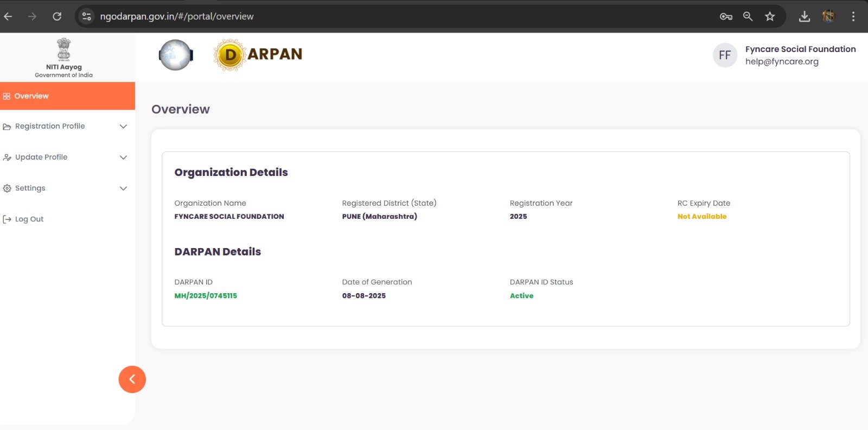View site information icon in address bar
Image resolution: width=868 pixels, height=430 pixels.
[87, 16]
